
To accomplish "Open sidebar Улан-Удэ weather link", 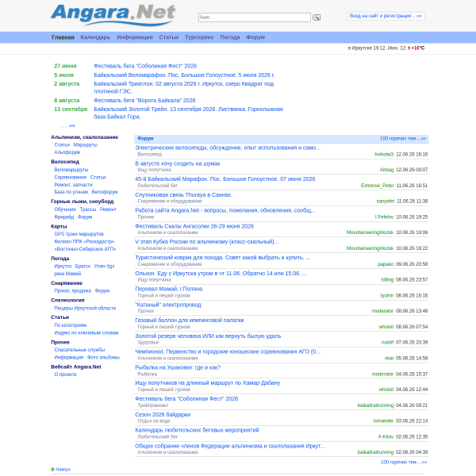I will [104, 266].
